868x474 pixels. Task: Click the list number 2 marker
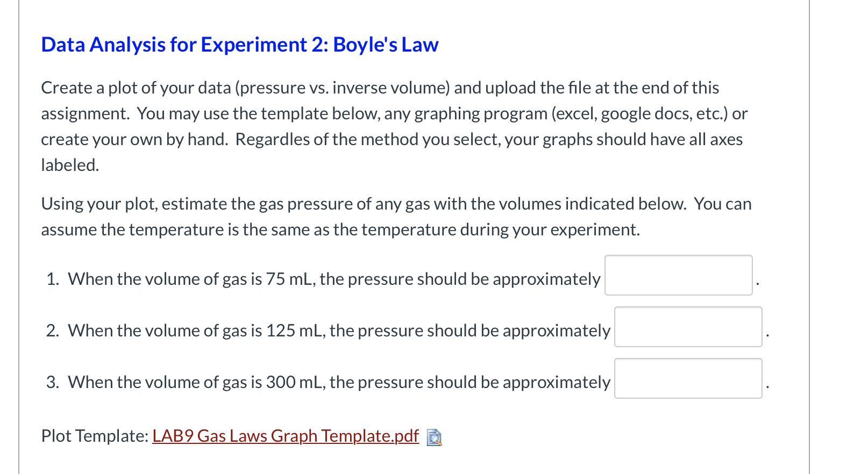point(53,331)
